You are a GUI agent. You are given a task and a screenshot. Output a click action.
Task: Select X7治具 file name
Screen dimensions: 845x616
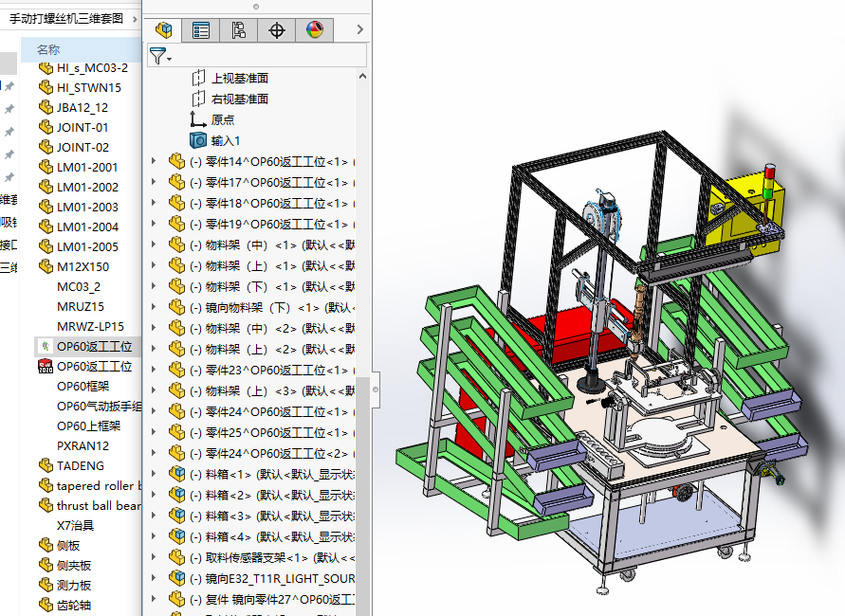[x=75, y=526]
